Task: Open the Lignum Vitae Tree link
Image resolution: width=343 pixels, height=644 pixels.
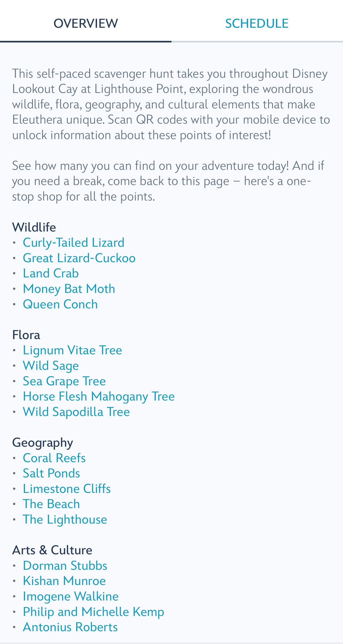Action: click(x=72, y=350)
